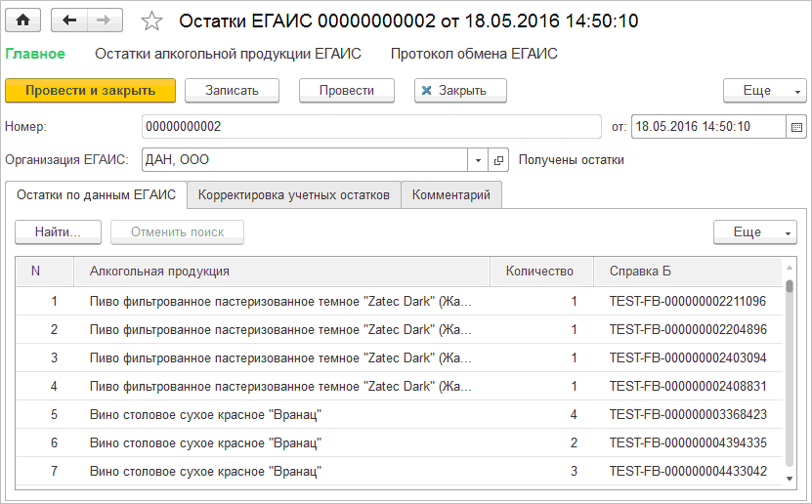
Task: Click the Home icon button
Action: pyautogui.click(x=23, y=21)
